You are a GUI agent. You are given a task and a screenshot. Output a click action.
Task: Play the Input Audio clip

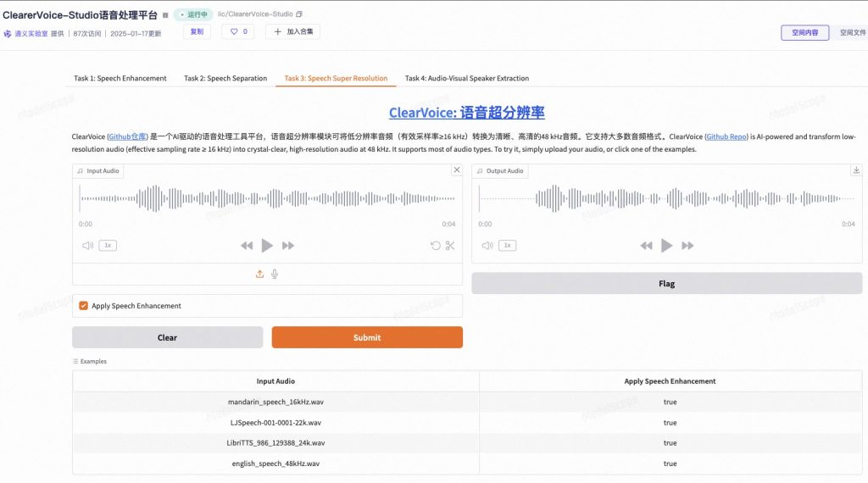[267, 246]
